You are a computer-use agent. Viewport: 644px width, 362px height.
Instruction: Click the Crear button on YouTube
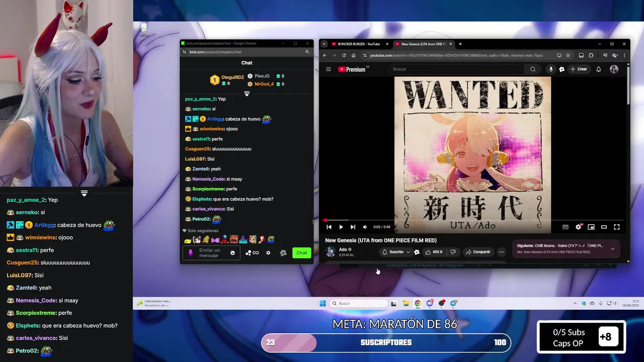[x=579, y=69]
